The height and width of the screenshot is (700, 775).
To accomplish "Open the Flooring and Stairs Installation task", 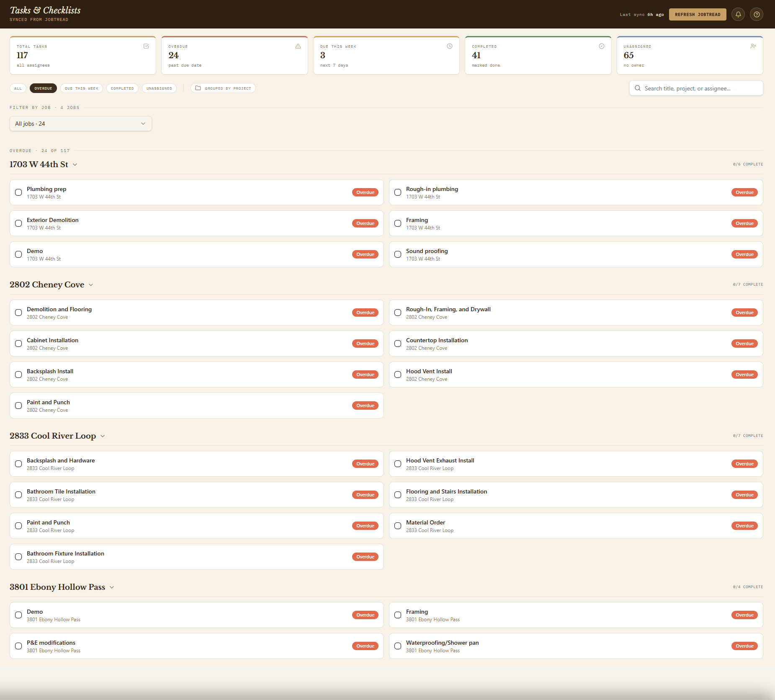I will (576, 495).
